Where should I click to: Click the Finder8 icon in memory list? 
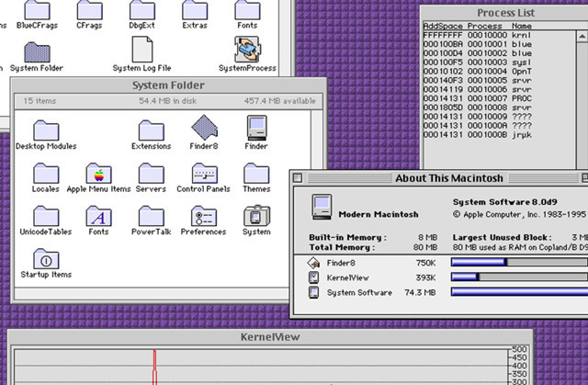(x=313, y=263)
